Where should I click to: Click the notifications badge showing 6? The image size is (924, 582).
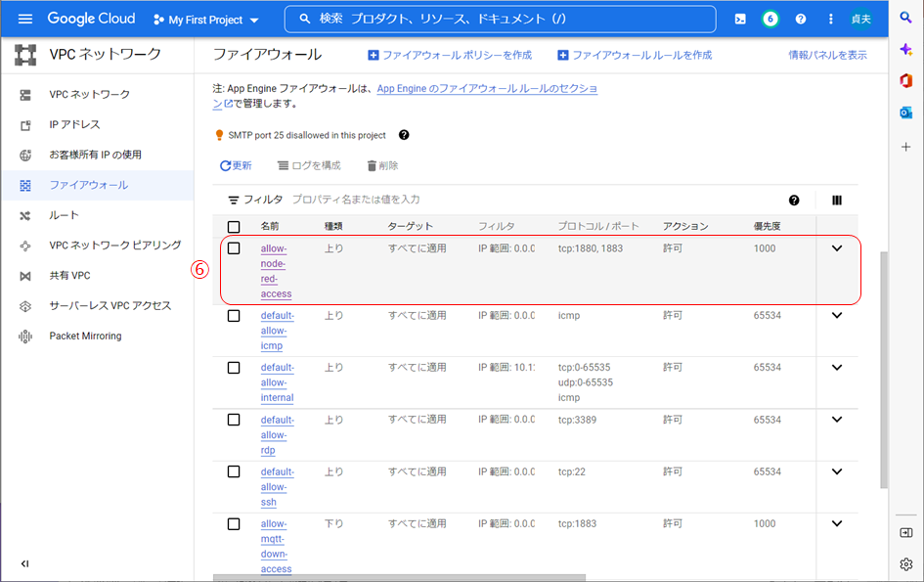click(770, 19)
